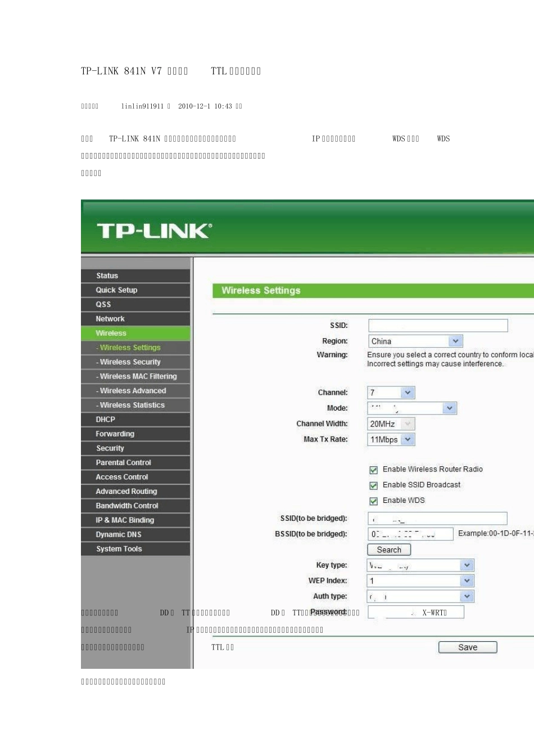Open the Channel dropdown

[391, 393]
